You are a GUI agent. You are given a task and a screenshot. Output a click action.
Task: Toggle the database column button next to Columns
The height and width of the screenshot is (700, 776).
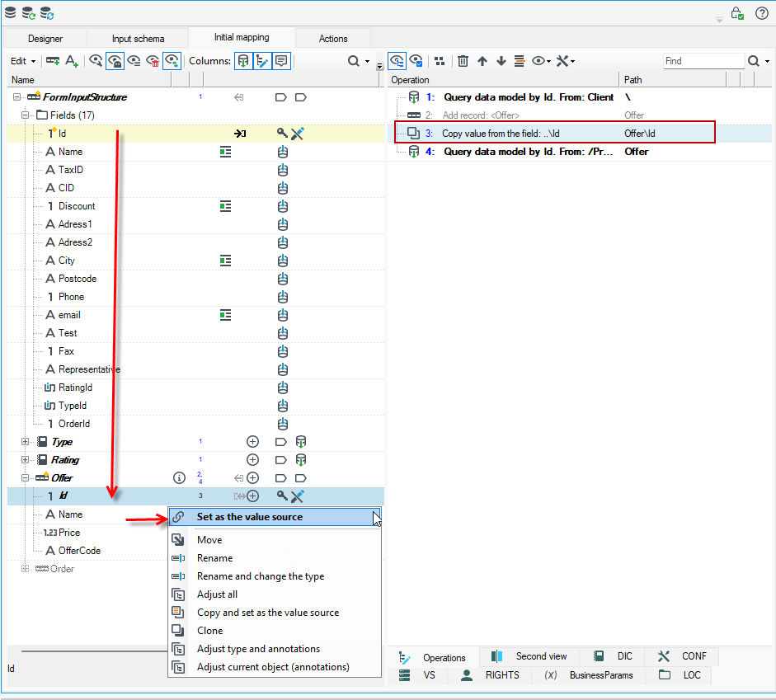pos(243,61)
